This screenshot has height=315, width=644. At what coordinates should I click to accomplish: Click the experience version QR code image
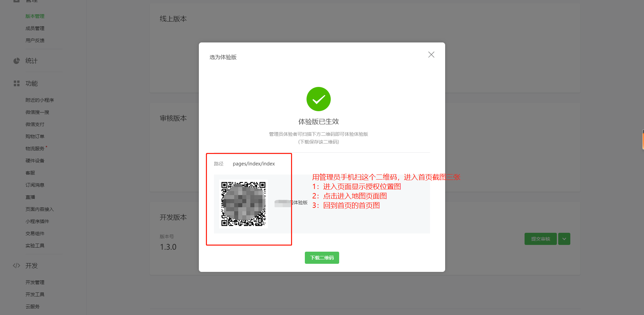[x=244, y=204]
